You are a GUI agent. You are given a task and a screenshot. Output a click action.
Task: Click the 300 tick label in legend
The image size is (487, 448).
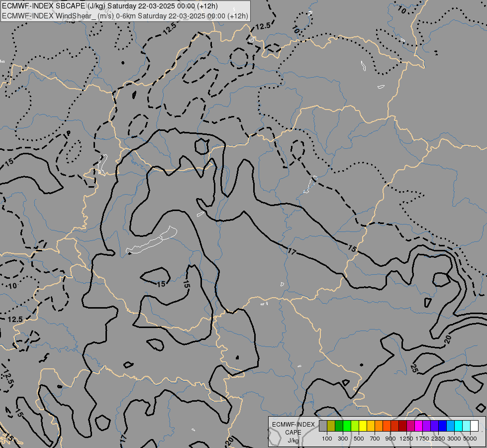(x=343, y=439)
